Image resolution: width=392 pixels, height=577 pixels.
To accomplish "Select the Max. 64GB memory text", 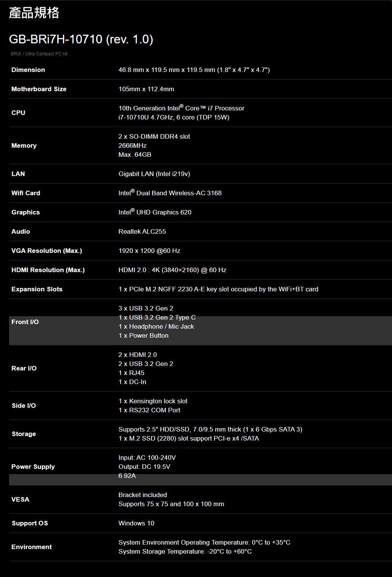I will tap(135, 155).
